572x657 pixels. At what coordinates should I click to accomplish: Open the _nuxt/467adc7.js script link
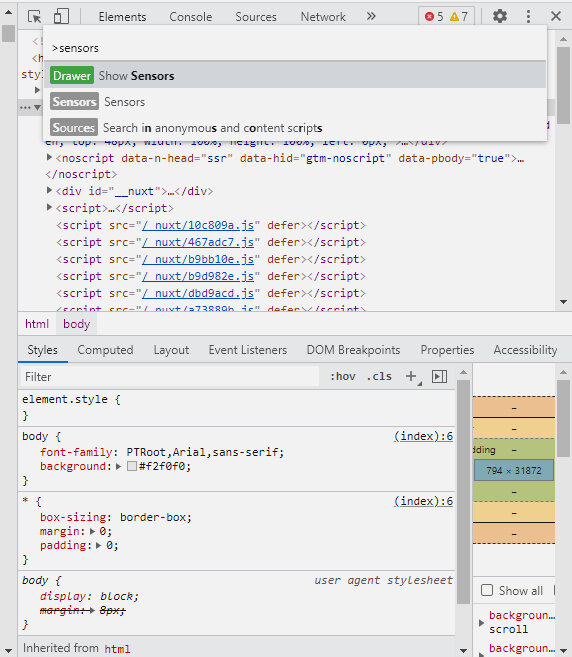click(x=198, y=243)
